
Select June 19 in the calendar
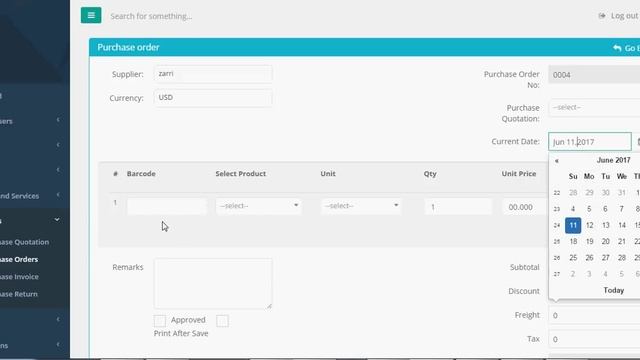pos(589,242)
